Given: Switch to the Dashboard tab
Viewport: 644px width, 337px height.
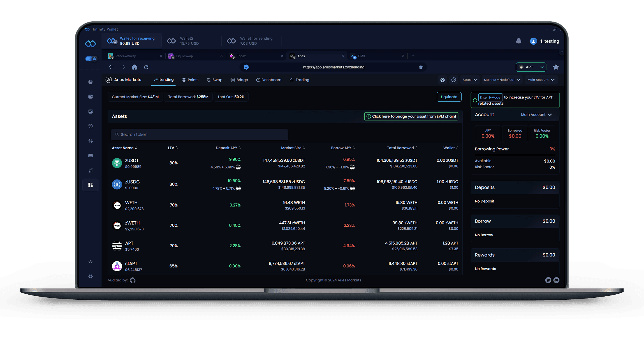Looking at the screenshot, I should 269,80.
